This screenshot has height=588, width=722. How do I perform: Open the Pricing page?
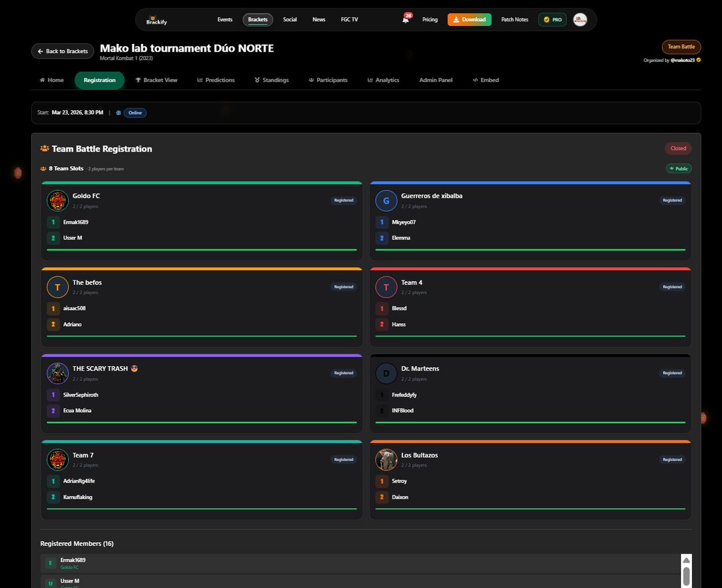[x=430, y=20]
